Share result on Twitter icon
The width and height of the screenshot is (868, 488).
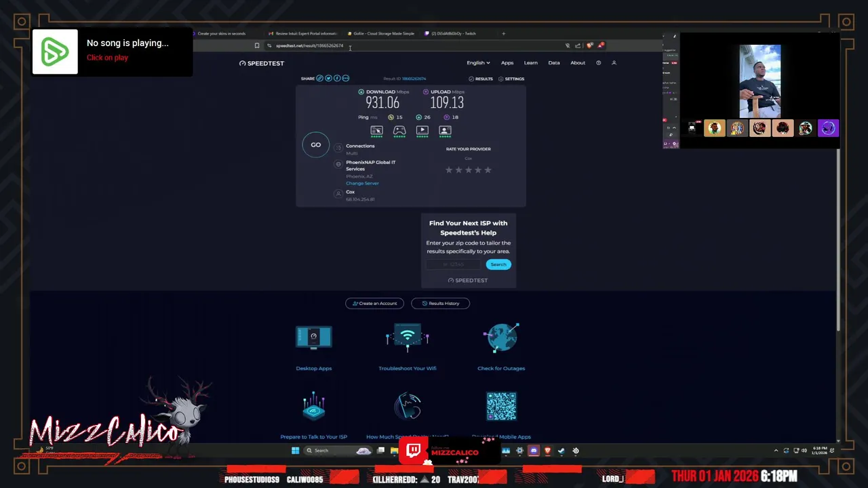click(x=329, y=78)
